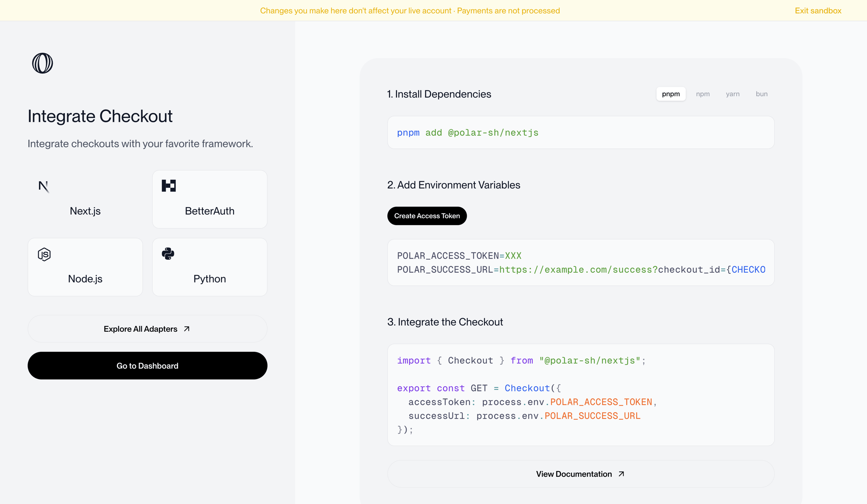Screen dimensions: 867x504
Task: Click "Integrate checkouts with your favorite framework." text
Action: [x=140, y=144]
